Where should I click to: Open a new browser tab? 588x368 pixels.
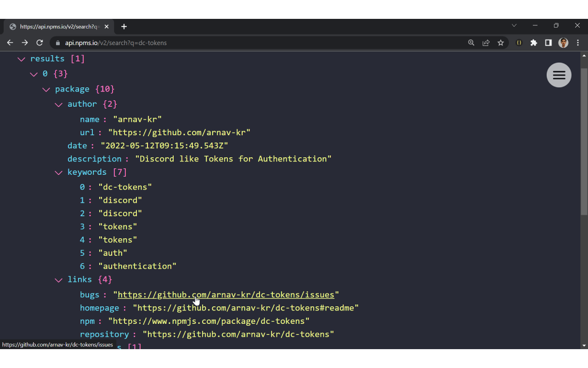[x=124, y=26]
